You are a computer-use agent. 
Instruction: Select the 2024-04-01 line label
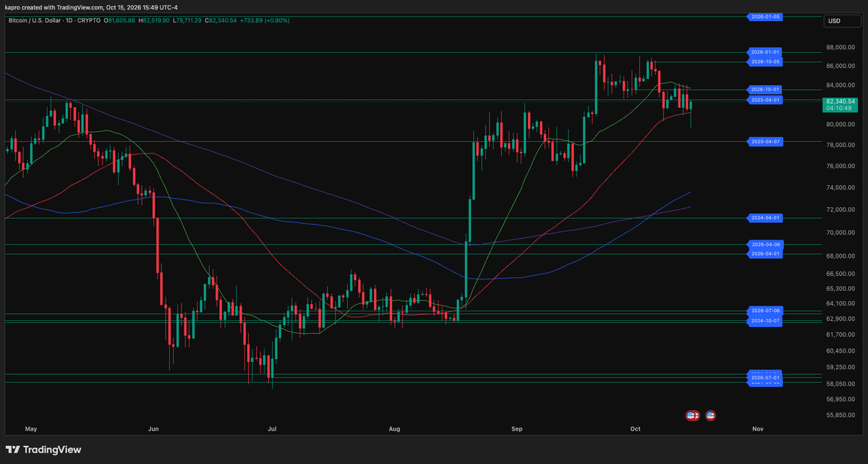tap(765, 217)
